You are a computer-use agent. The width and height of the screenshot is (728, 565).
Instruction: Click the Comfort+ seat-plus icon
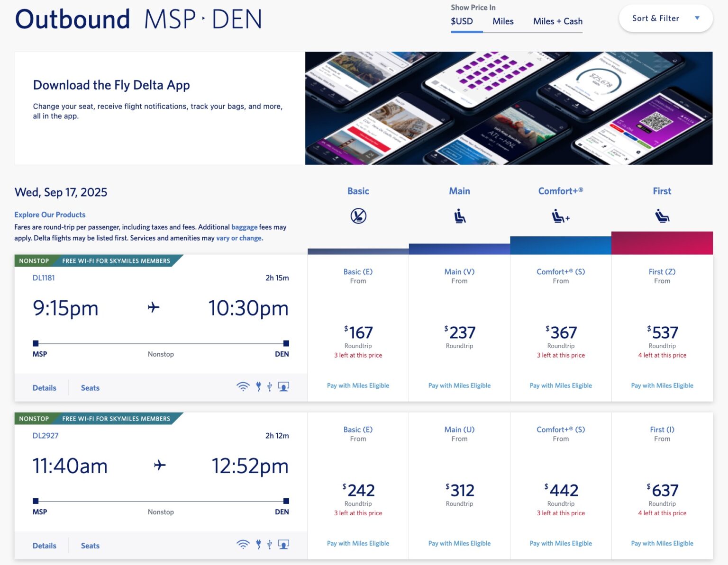[x=561, y=215]
